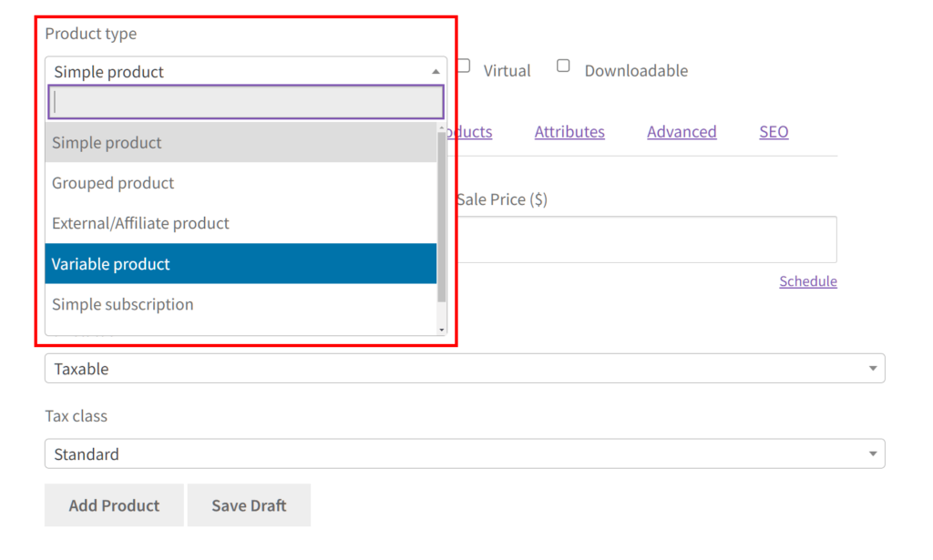Click the dropdown list scrollbar down arrow
The image size is (933, 560).
(x=442, y=329)
